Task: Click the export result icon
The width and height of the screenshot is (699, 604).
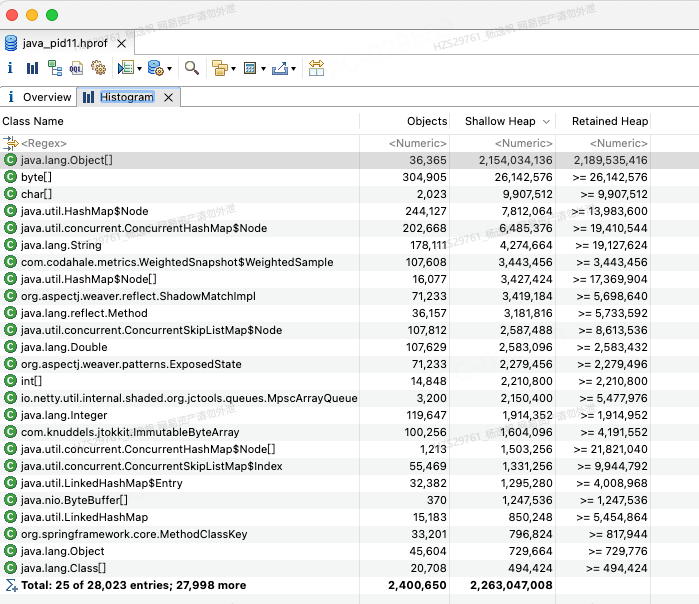Action: 280,68
